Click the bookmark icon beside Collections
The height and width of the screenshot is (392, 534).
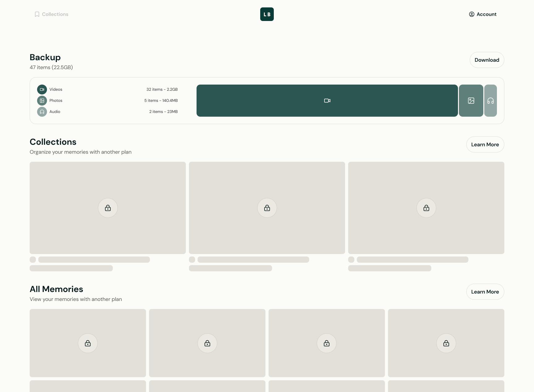tap(37, 14)
